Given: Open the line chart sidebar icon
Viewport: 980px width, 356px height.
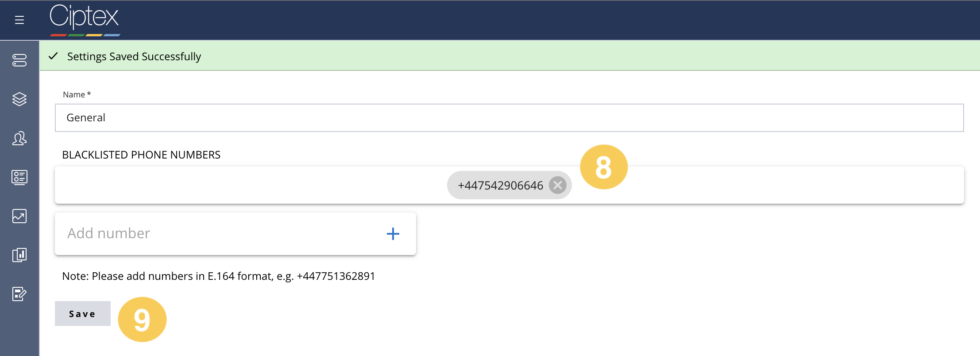Looking at the screenshot, I should [19, 216].
